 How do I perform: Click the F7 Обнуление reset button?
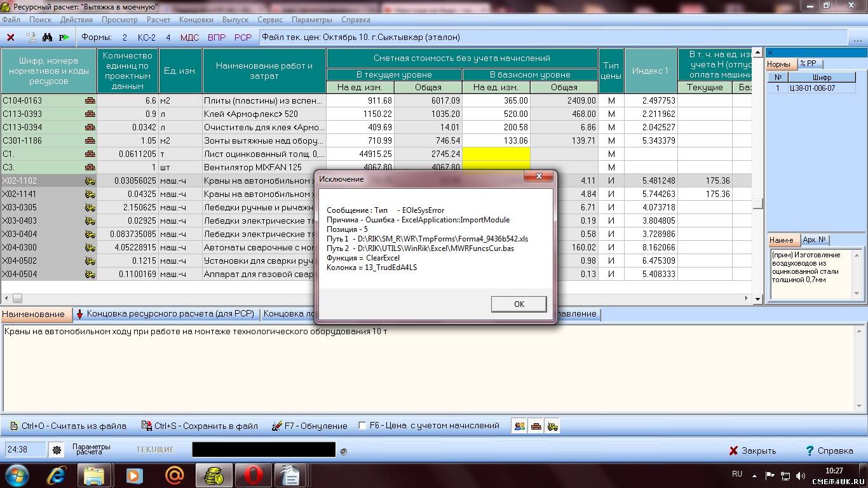coord(309,426)
